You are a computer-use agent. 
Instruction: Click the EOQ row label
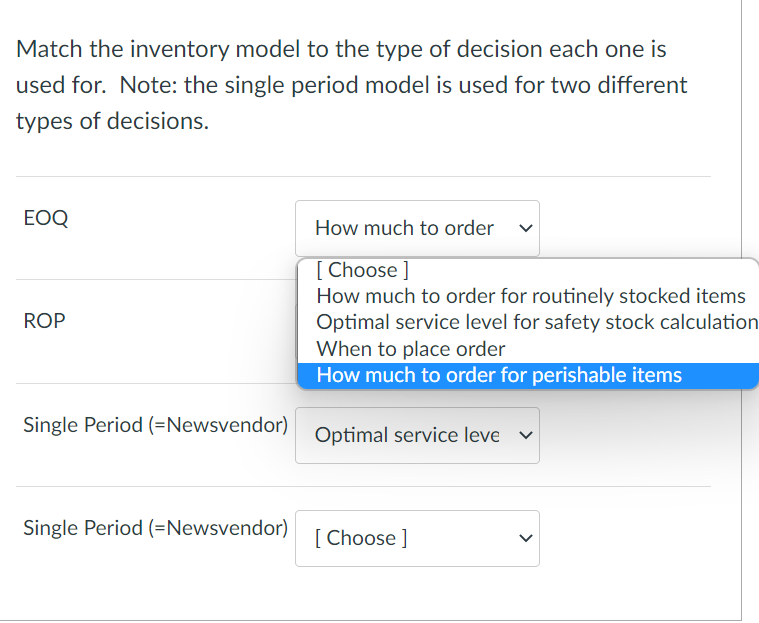click(x=45, y=218)
